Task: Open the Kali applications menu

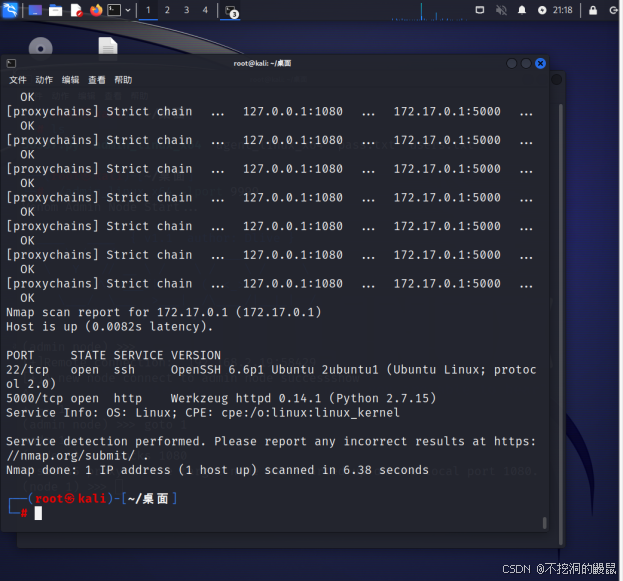Action: point(9,10)
